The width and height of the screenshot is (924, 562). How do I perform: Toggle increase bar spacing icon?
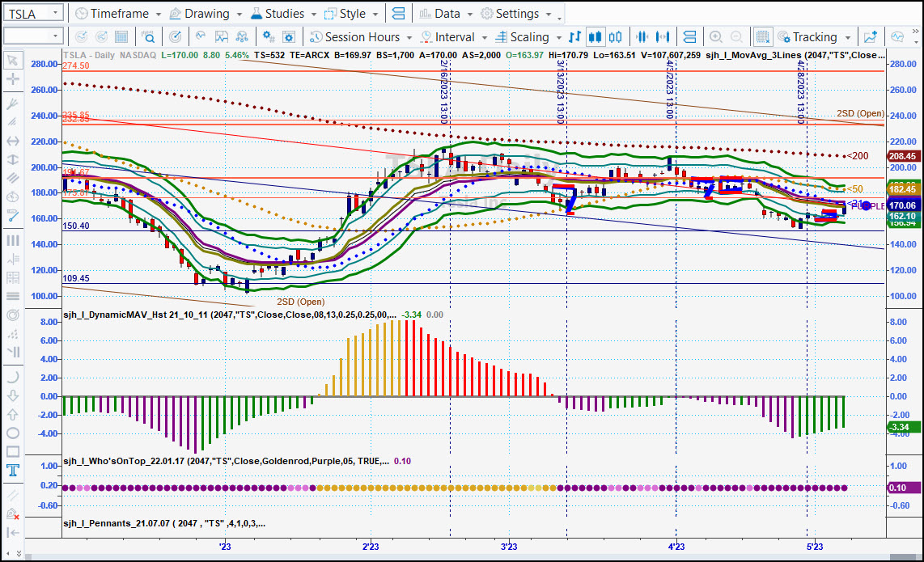pyautogui.click(x=663, y=37)
